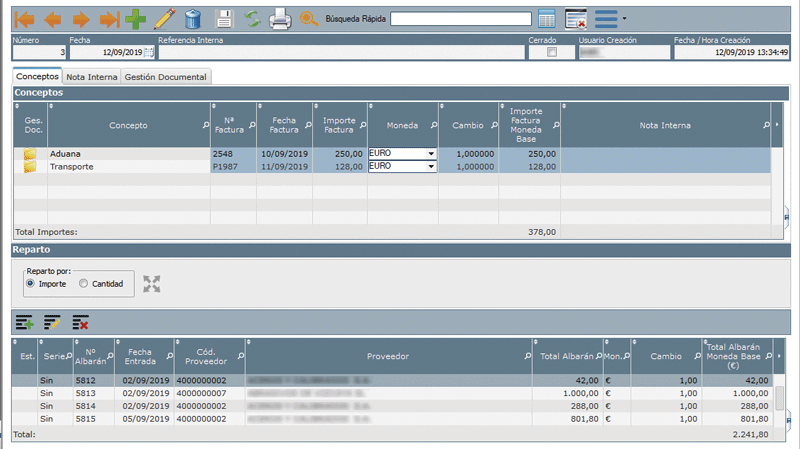This screenshot has width=800, height=449.
Task: Open Moneda dropdown in Transporte row
Action: (x=431, y=167)
